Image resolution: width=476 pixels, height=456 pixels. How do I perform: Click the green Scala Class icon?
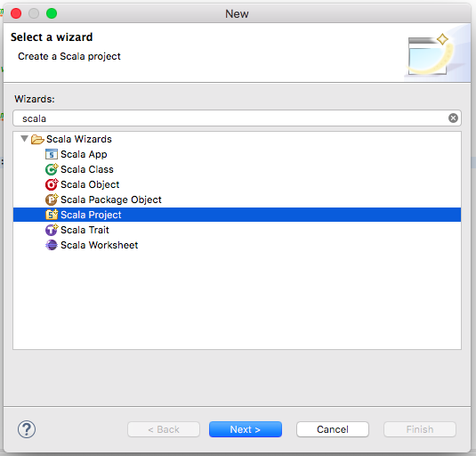pyautogui.click(x=52, y=169)
